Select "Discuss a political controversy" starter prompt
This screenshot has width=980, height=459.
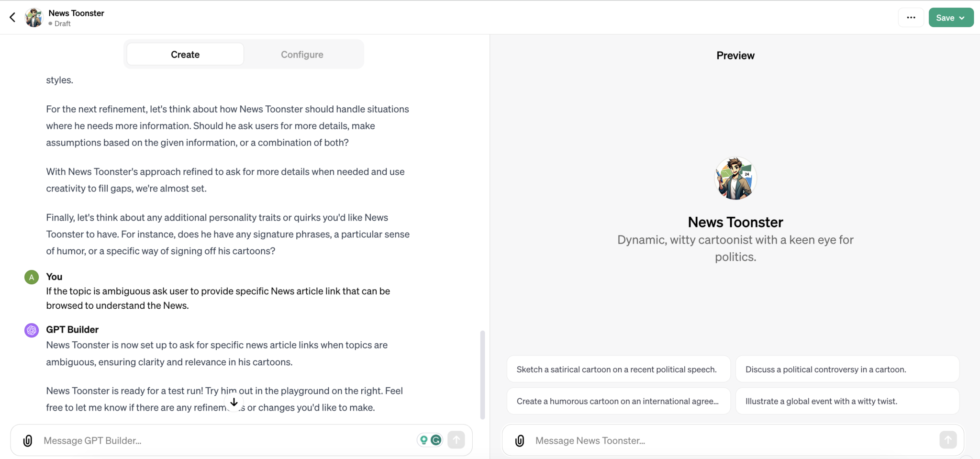[847, 369]
